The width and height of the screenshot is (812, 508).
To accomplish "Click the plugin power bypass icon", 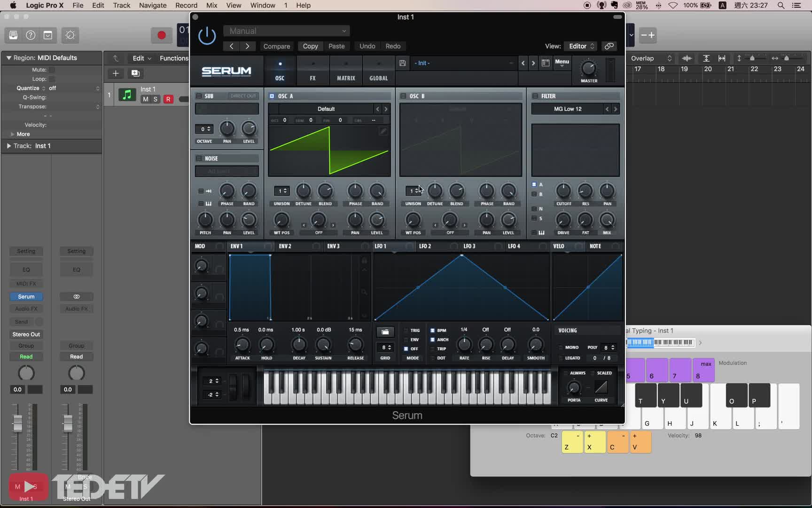I will coord(207,36).
